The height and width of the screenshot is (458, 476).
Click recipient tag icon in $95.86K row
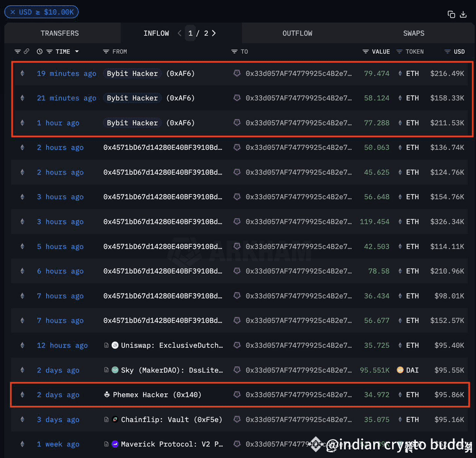click(237, 394)
